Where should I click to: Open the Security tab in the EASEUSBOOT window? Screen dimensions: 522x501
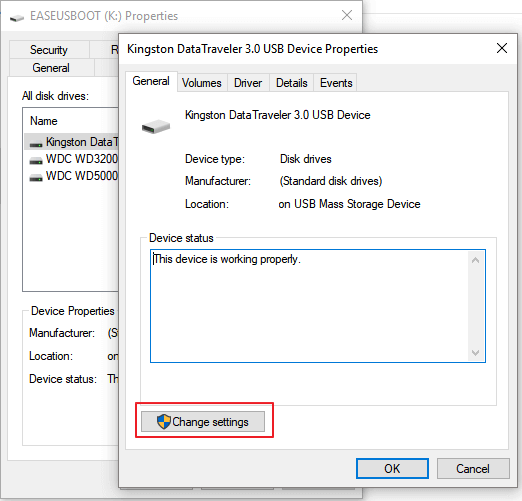(x=49, y=50)
